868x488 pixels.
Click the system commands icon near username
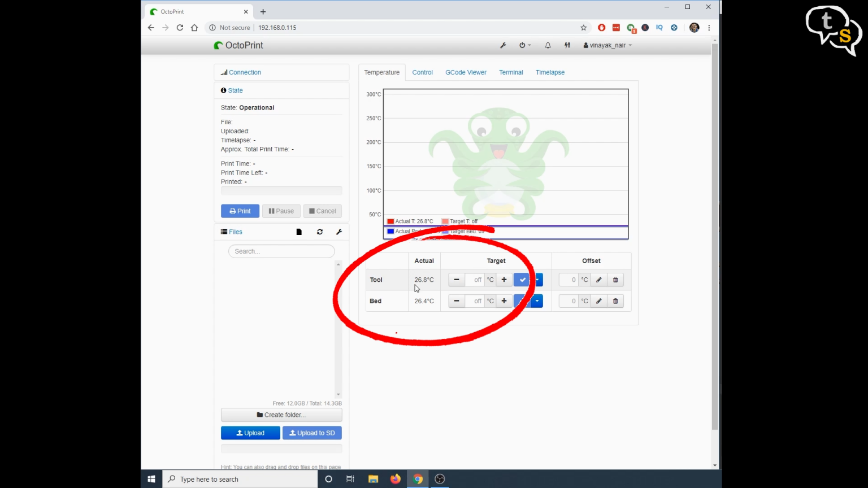(567, 45)
